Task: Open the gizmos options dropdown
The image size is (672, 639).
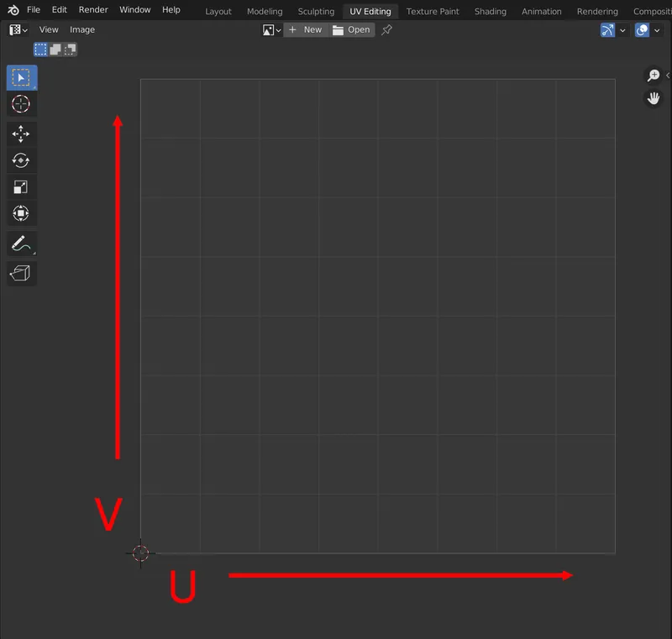Action: 621,29
